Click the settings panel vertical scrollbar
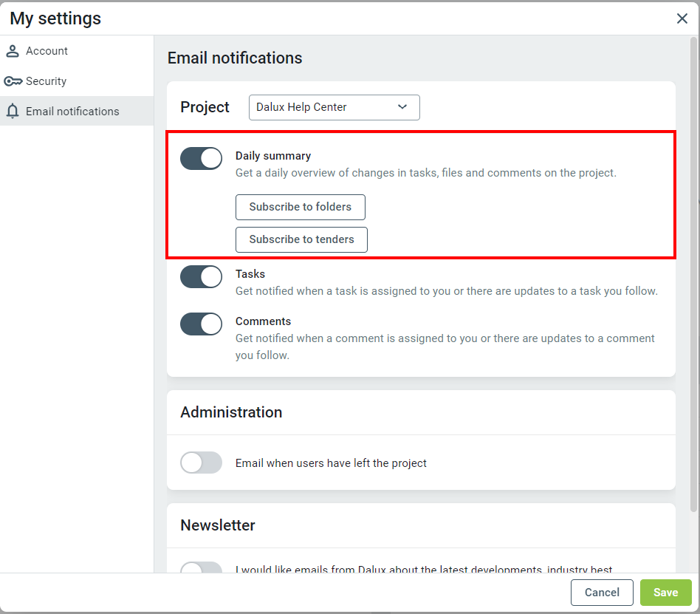 click(x=693, y=273)
